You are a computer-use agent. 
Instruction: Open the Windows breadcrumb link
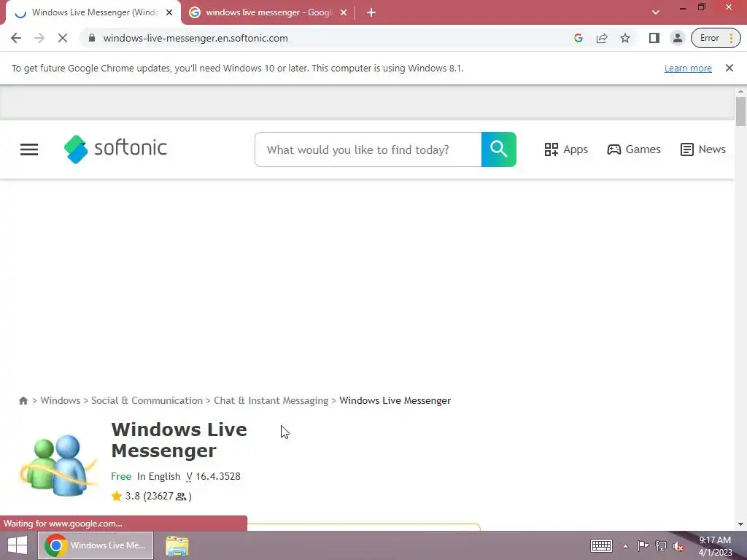60,400
